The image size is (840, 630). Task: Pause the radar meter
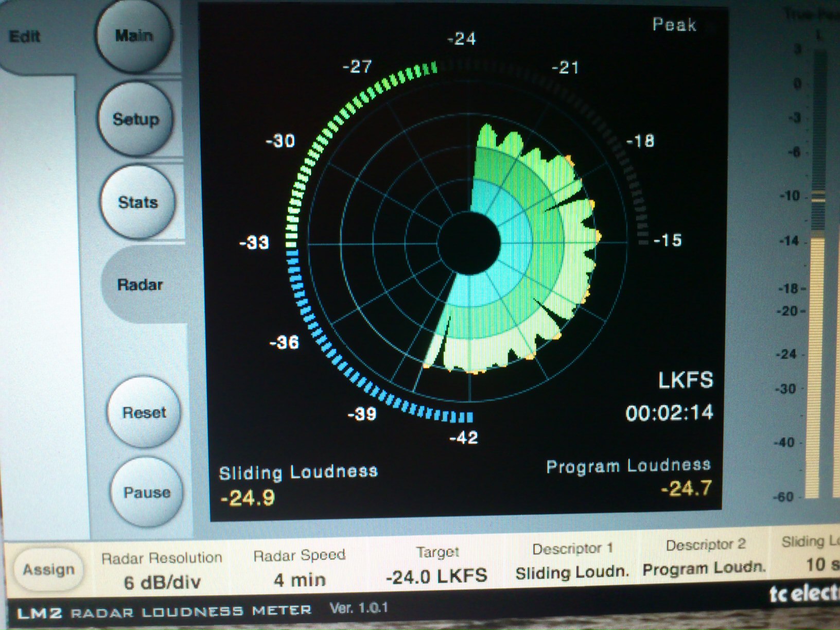147,493
